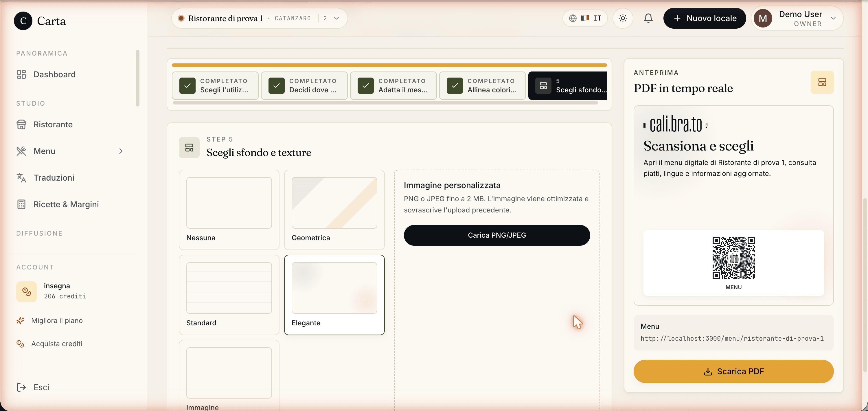
Task: Go to completed step Allinea colori
Action: click(483, 86)
